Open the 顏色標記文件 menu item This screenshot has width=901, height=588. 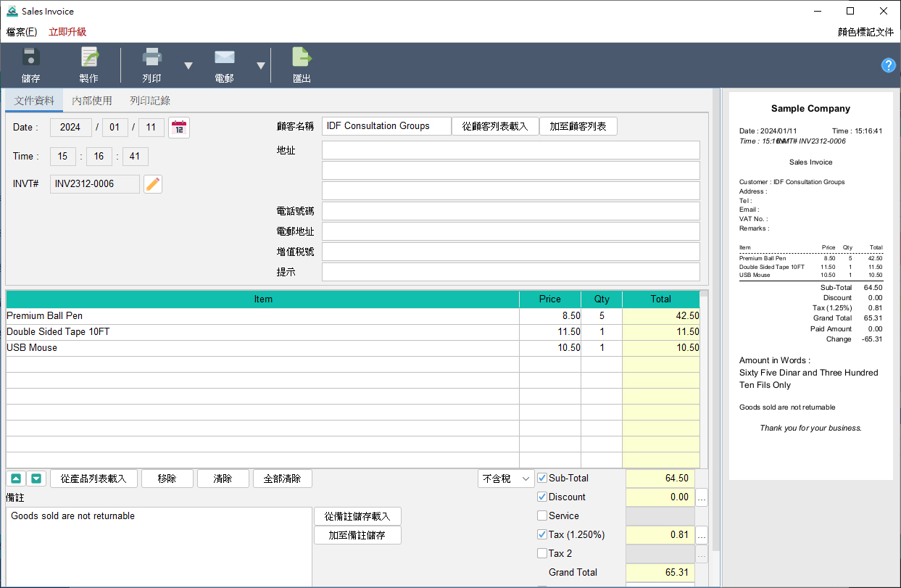(865, 32)
